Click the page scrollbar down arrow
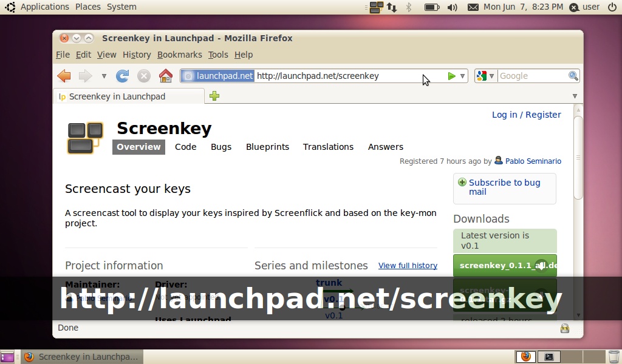Image resolution: width=622 pixels, height=364 pixels. point(578,315)
